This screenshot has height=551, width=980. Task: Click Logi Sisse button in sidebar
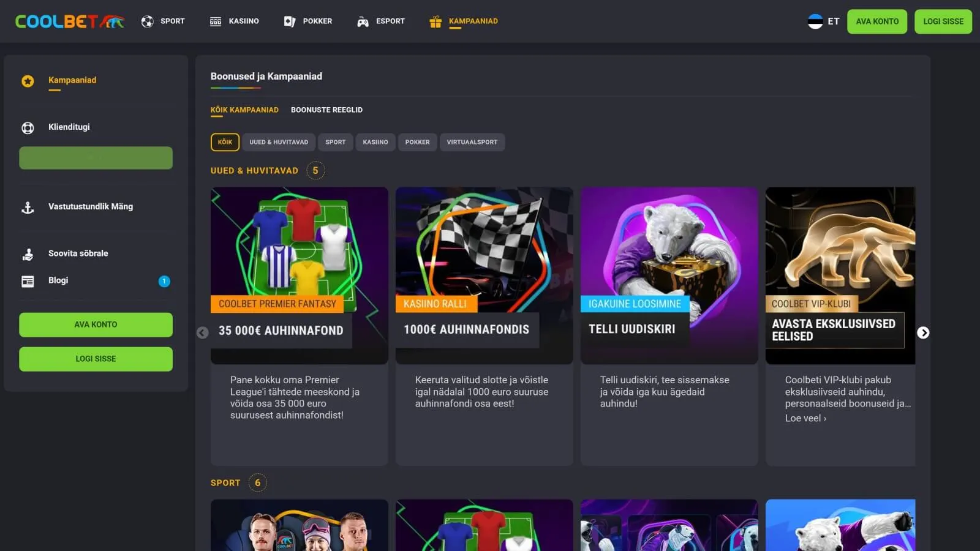(96, 359)
